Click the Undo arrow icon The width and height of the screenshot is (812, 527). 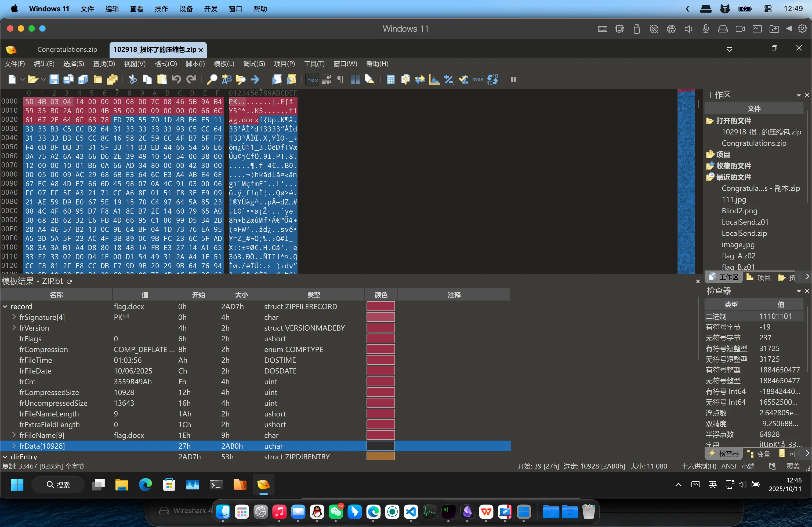[176, 79]
